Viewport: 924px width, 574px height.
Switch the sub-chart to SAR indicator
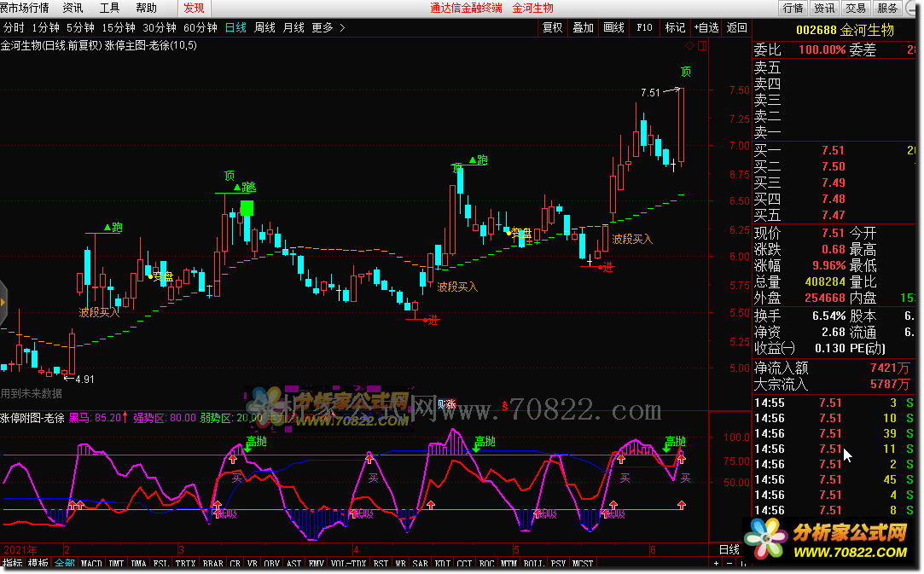(420, 564)
